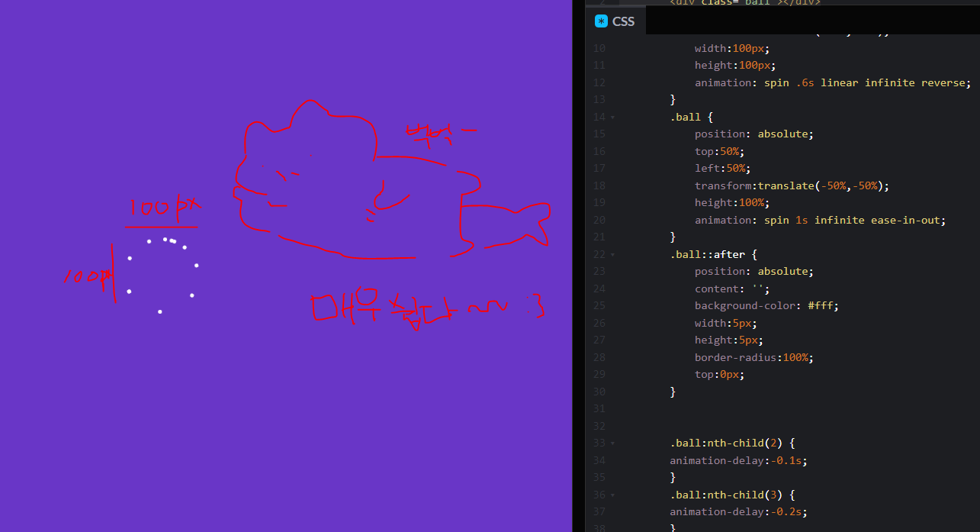Click the 'height:100%;' code line

tap(732, 202)
